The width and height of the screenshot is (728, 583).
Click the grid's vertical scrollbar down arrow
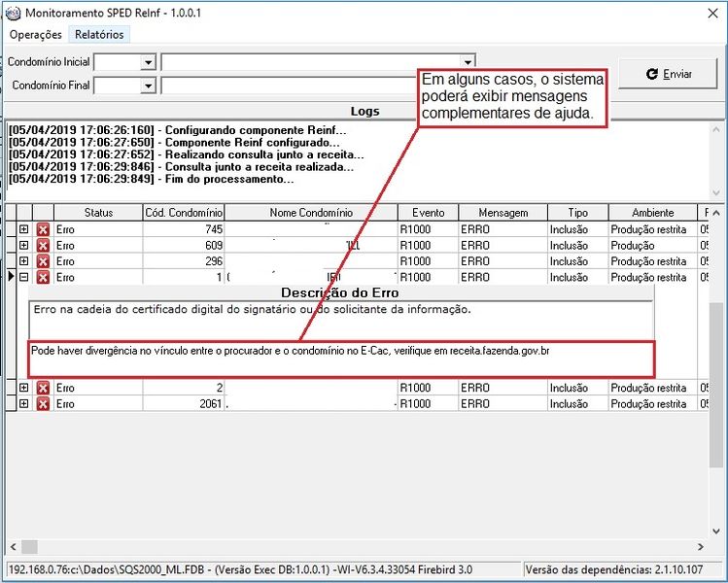click(x=716, y=531)
